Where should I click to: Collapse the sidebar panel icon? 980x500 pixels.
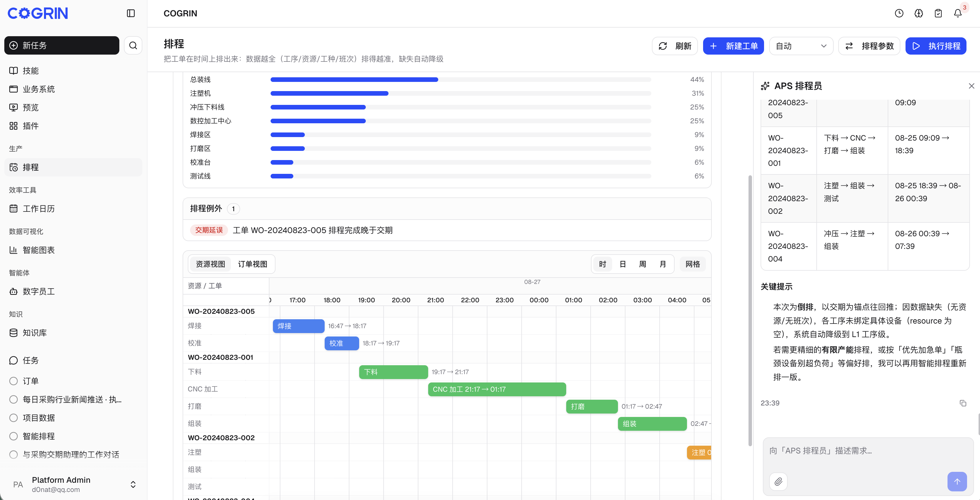point(131,13)
